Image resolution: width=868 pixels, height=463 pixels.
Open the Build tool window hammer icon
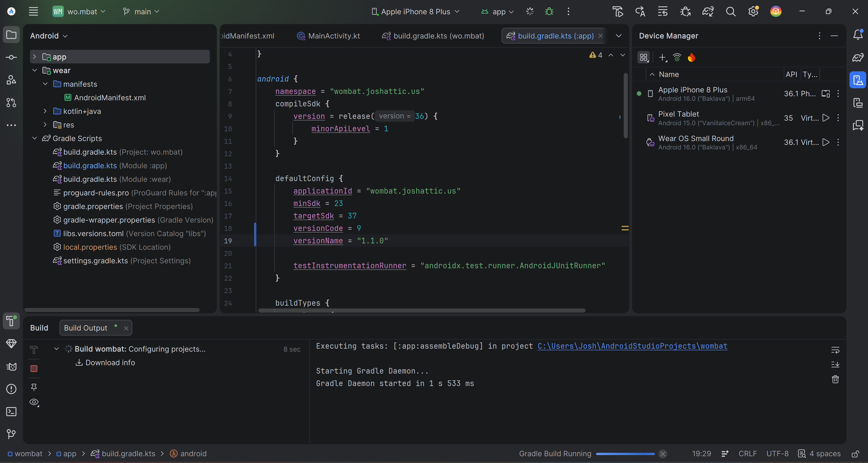point(11,321)
